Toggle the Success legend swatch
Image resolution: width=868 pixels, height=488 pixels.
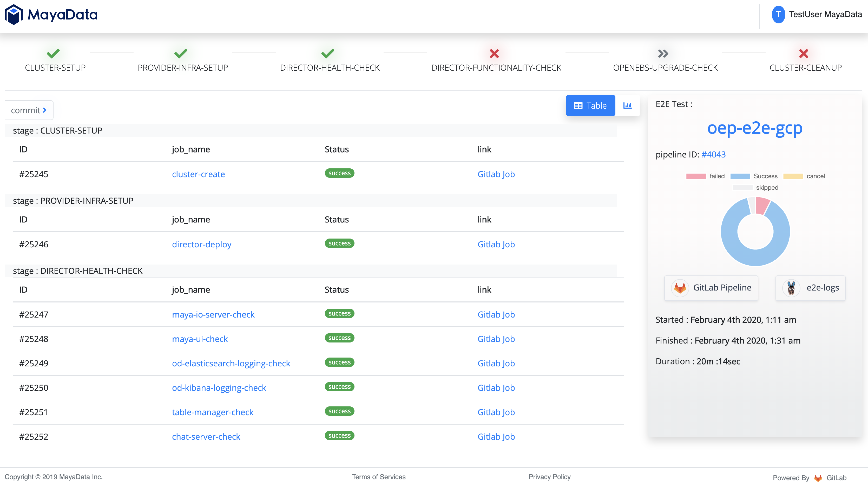point(740,176)
